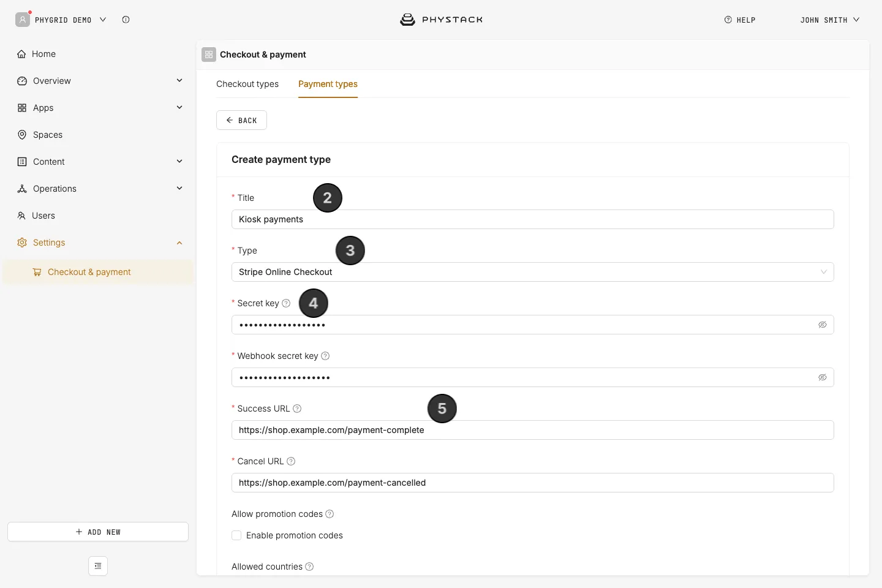The height and width of the screenshot is (588, 882).
Task: Reveal the Webhook secret key value
Action: pyautogui.click(x=823, y=377)
